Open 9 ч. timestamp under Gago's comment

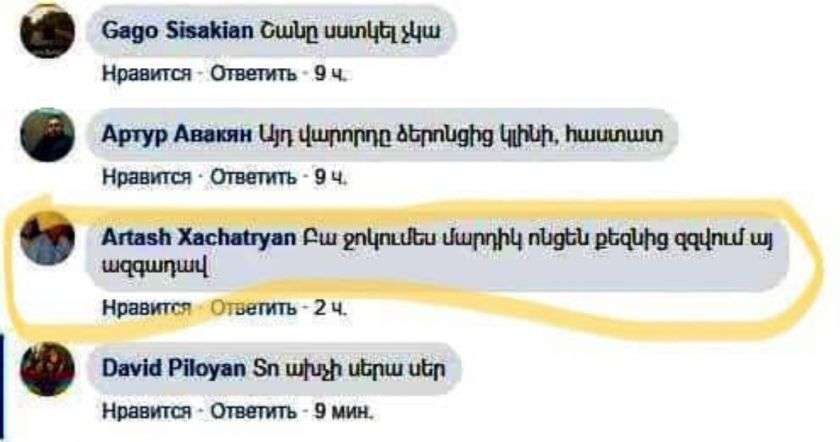pyautogui.click(x=331, y=73)
